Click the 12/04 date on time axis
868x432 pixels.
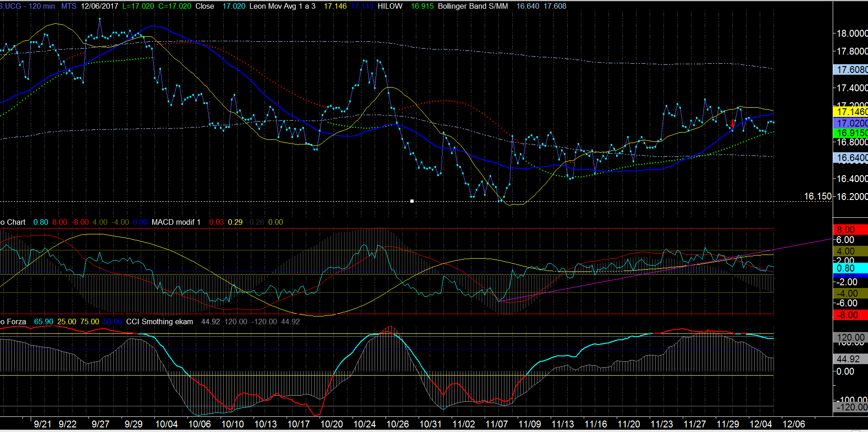761,424
